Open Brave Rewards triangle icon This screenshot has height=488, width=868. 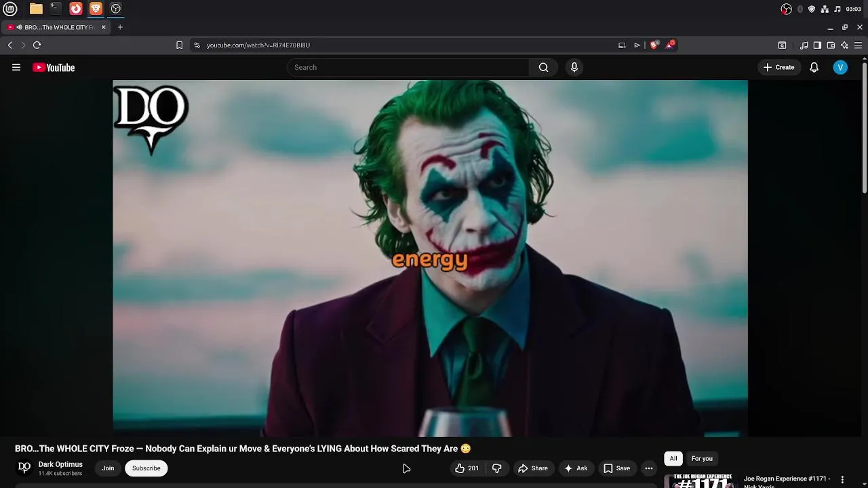(x=670, y=45)
